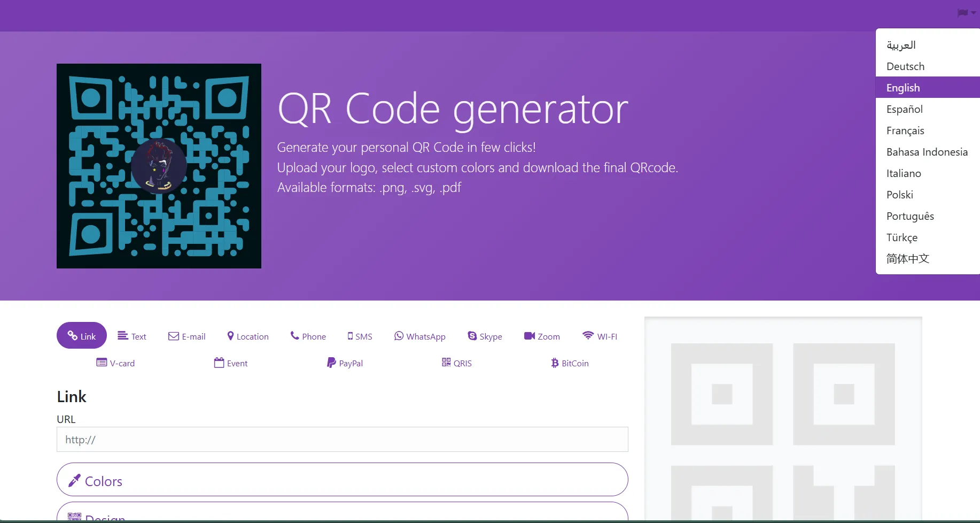The image size is (980, 523).
Task: Click the Location pin icon
Action: (x=230, y=335)
